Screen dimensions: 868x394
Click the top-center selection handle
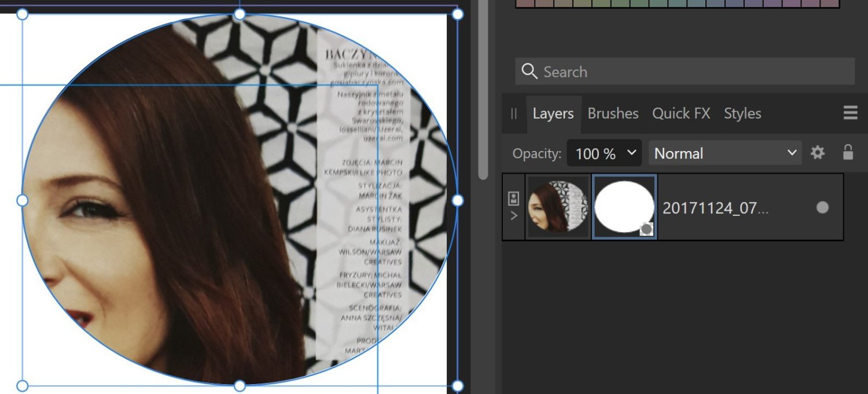pos(240,14)
